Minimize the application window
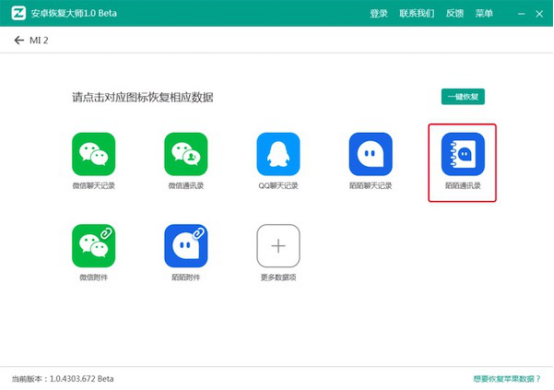The width and height of the screenshot is (554, 390). (521, 14)
